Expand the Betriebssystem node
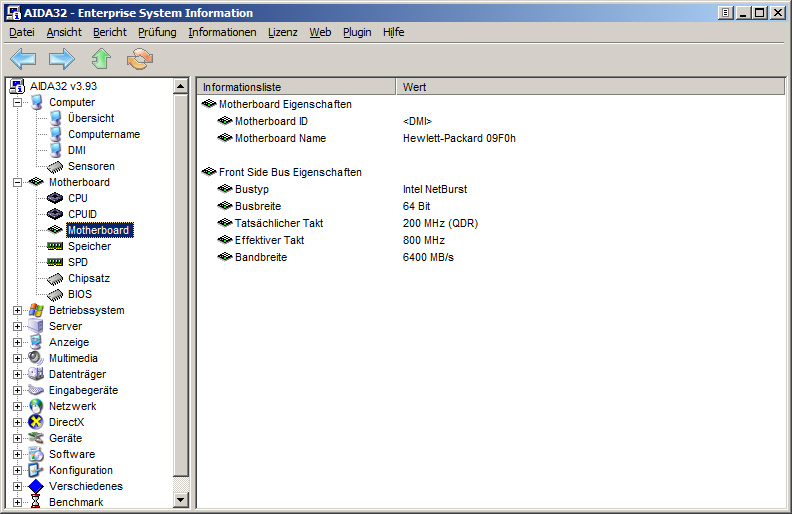 point(18,311)
